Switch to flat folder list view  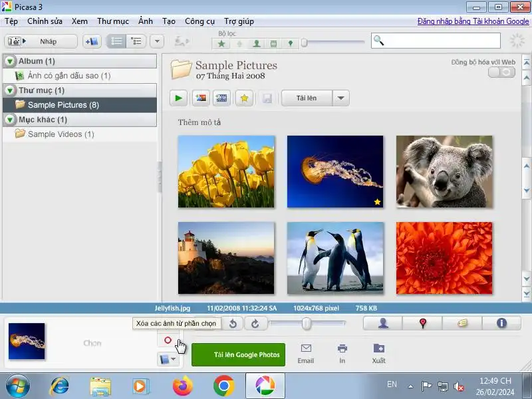point(116,41)
